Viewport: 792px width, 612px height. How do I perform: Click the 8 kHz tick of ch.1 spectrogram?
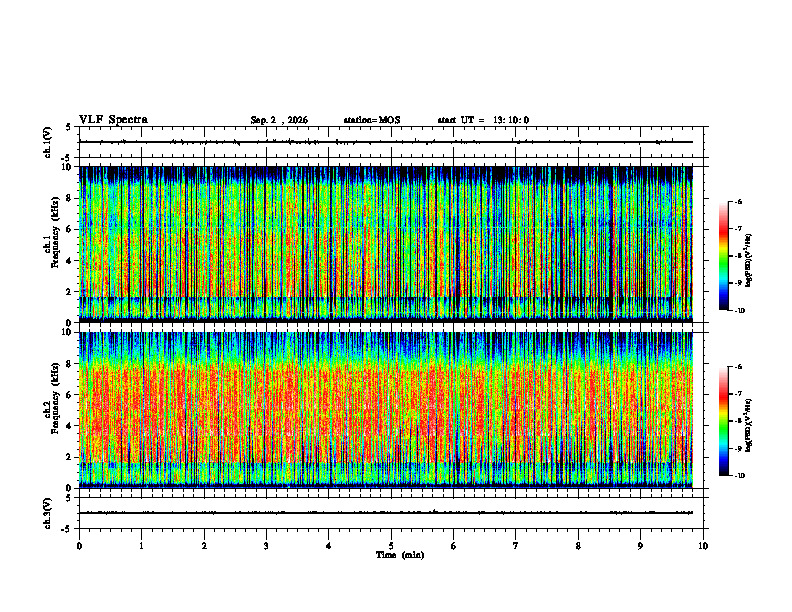pyautogui.click(x=70, y=198)
